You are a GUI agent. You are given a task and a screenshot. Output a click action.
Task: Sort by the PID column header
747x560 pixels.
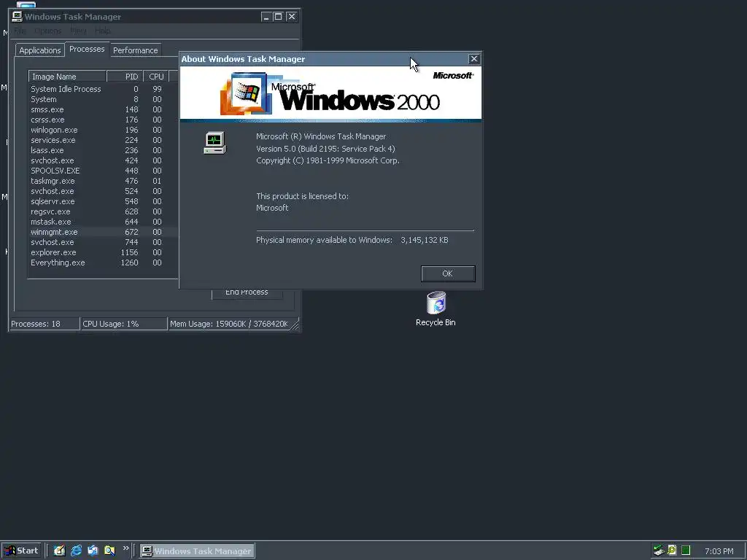coord(125,76)
